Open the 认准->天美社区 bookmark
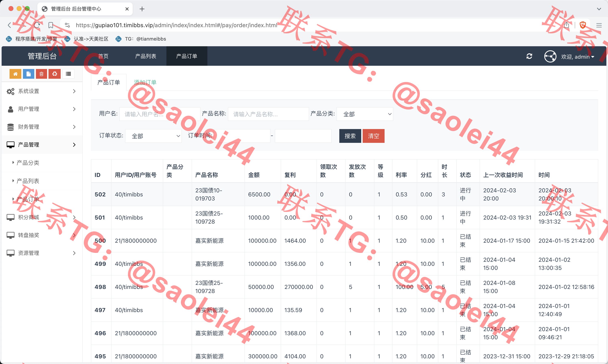 (87, 39)
